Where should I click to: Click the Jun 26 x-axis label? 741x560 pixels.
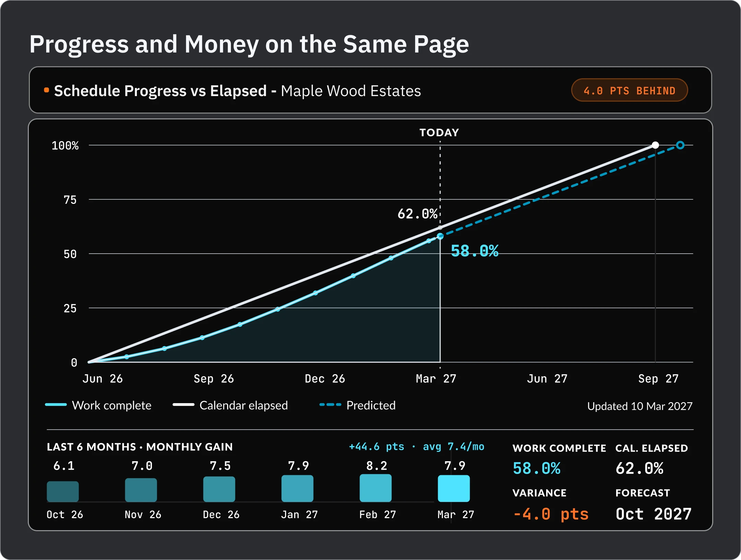click(x=103, y=379)
